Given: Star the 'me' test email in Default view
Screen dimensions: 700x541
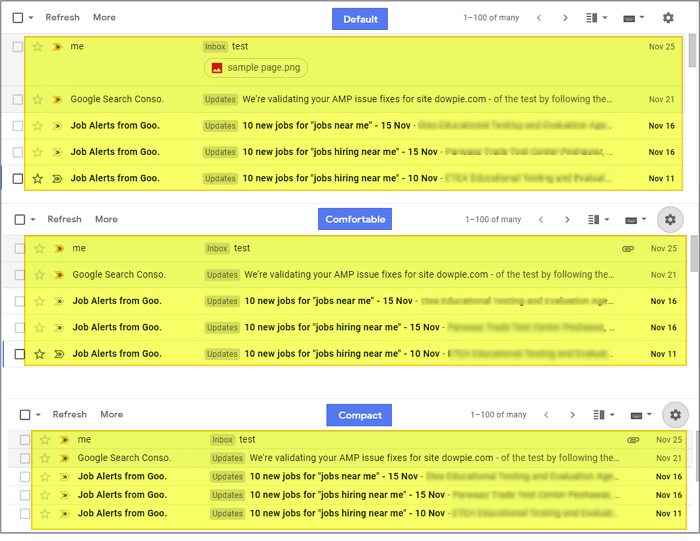Looking at the screenshot, I should click(x=38, y=46).
